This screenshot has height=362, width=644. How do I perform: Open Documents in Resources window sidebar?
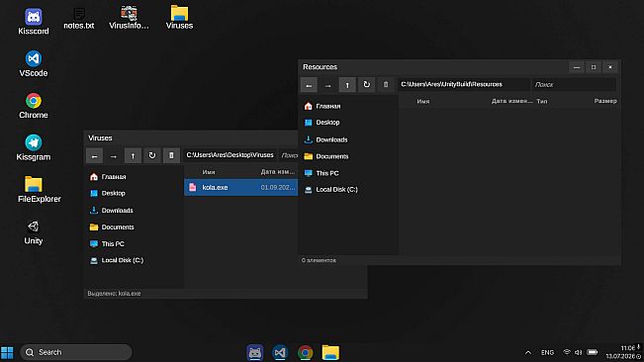click(x=326, y=156)
